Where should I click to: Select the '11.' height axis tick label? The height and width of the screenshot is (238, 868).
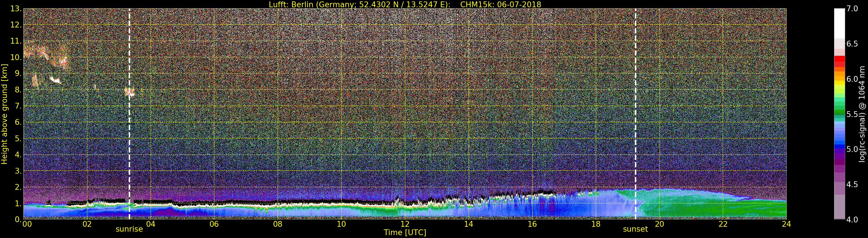coord(16,41)
